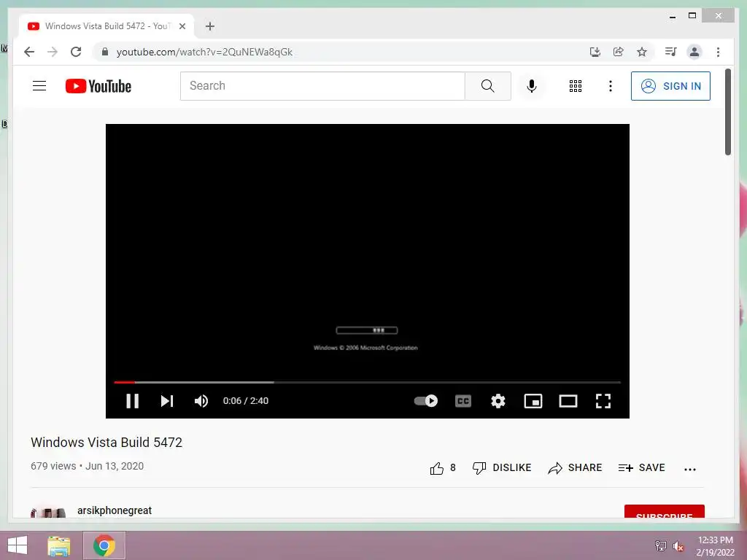Open File Explorer from taskbar
This screenshot has width=747, height=560.
point(59,545)
